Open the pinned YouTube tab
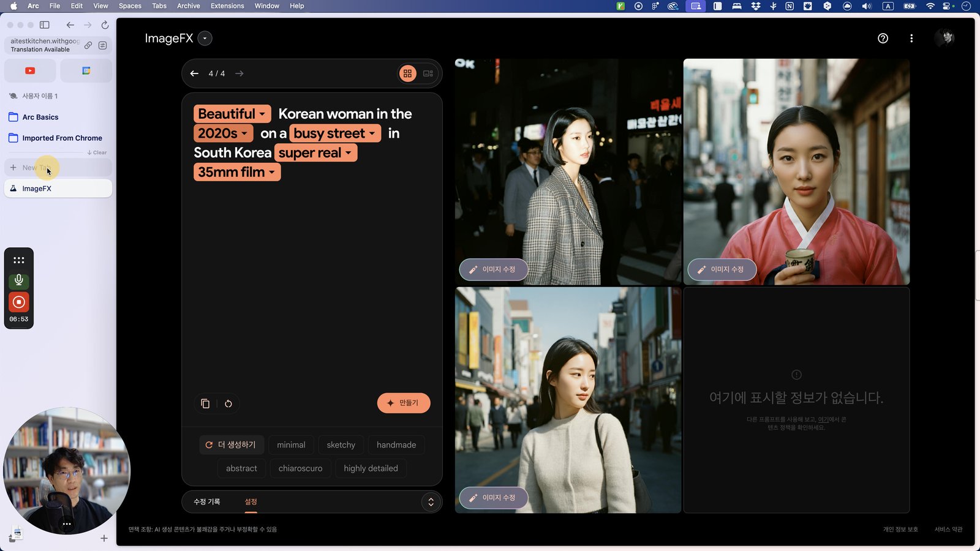Image resolution: width=980 pixels, height=551 pixels. 30,71
